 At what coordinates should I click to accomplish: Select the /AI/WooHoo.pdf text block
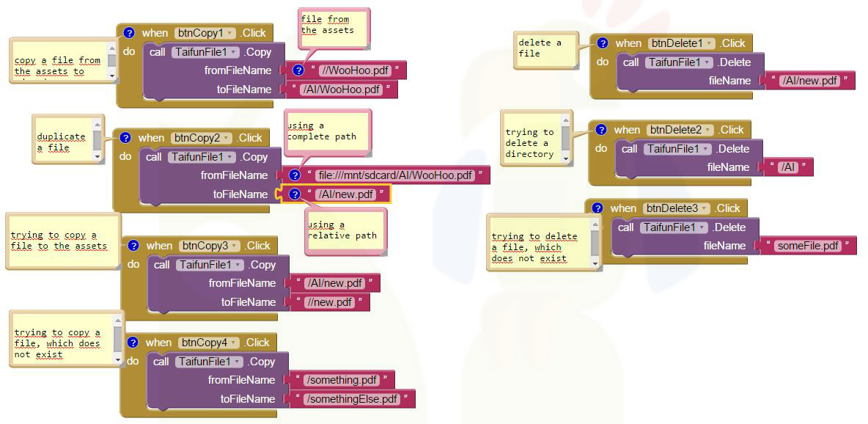point(341,89)
